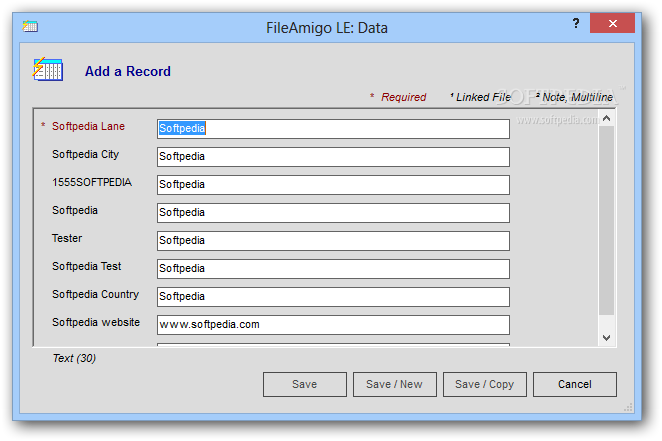Viewport: 662px width, 441px height.
Task: Click the scroll up arrow of the form
Action: tap(606, 118)
